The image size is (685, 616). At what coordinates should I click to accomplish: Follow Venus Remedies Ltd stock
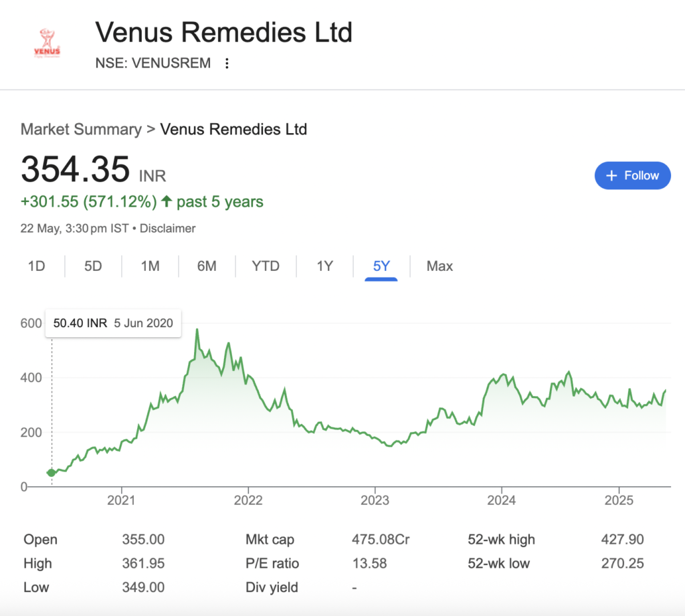(633, 176)
